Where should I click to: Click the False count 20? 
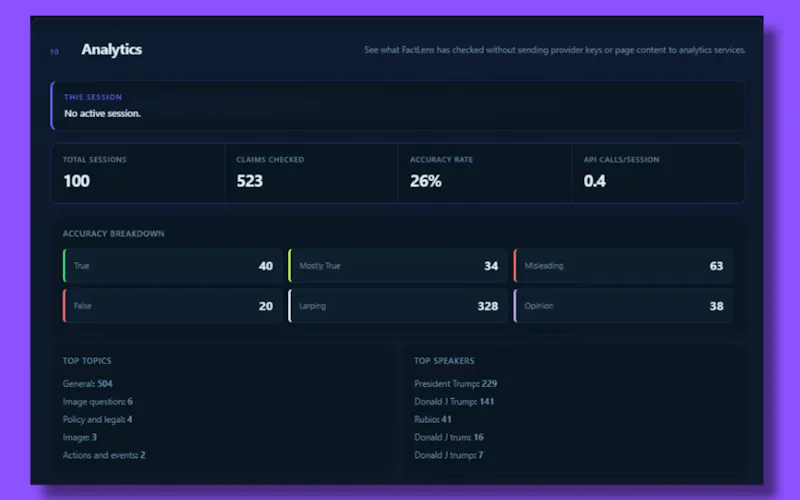click(x=265, y=306)
